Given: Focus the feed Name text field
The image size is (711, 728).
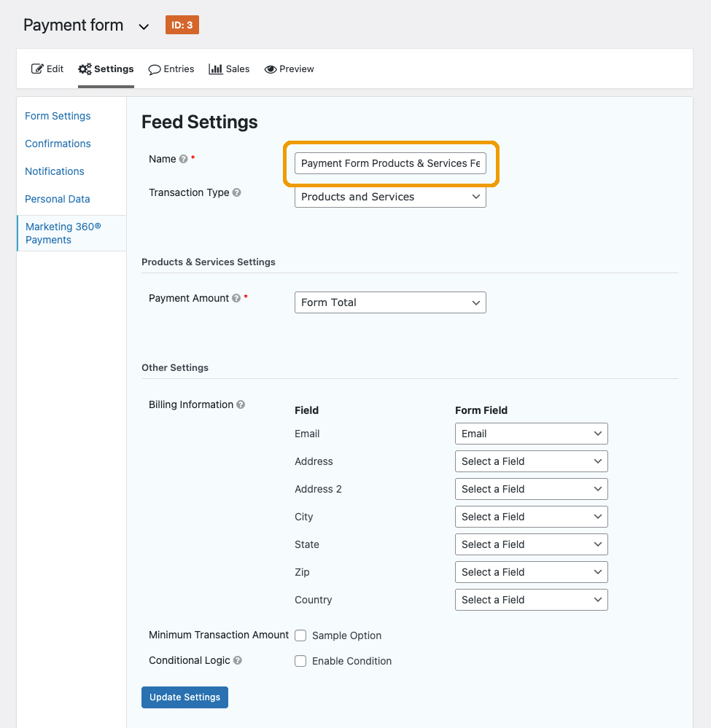Looking at the screenshot, I should (390, 163).
